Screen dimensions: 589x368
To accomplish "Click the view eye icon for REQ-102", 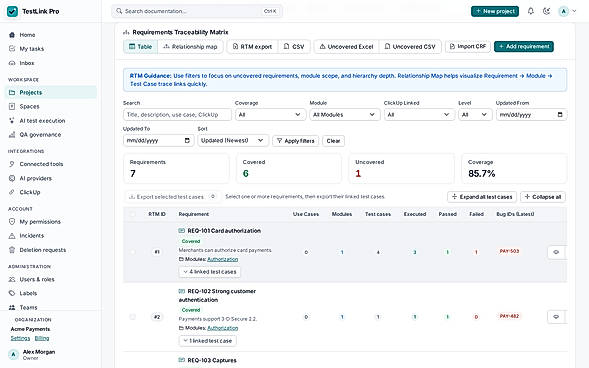I will (556, 317).
